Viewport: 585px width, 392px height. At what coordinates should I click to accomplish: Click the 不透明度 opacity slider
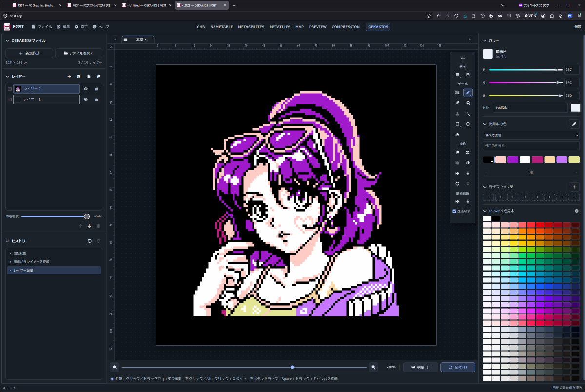click(x=55, y=216)
